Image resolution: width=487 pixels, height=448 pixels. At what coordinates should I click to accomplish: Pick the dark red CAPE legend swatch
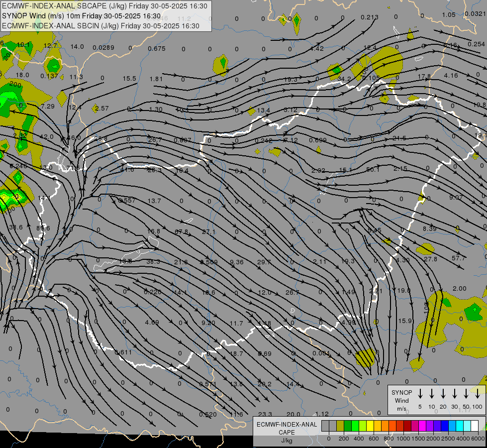click(407, 426)
